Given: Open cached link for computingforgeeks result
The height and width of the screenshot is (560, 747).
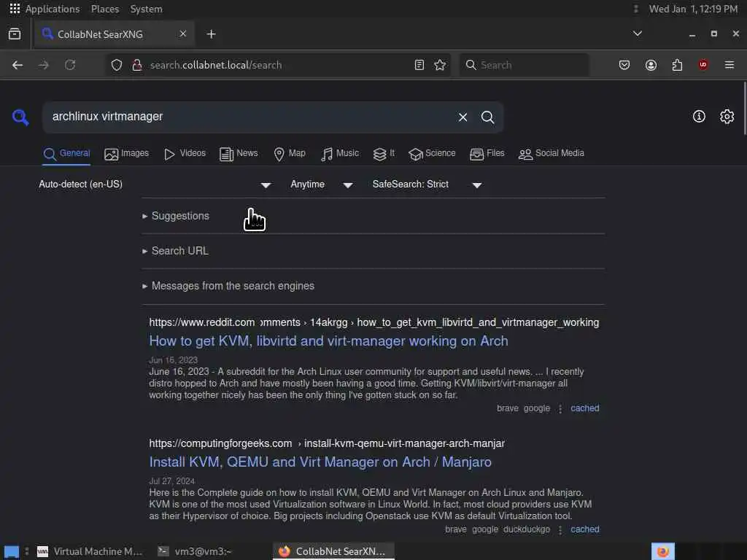Looking at the screenshot, I should click(x=584, y=529).
